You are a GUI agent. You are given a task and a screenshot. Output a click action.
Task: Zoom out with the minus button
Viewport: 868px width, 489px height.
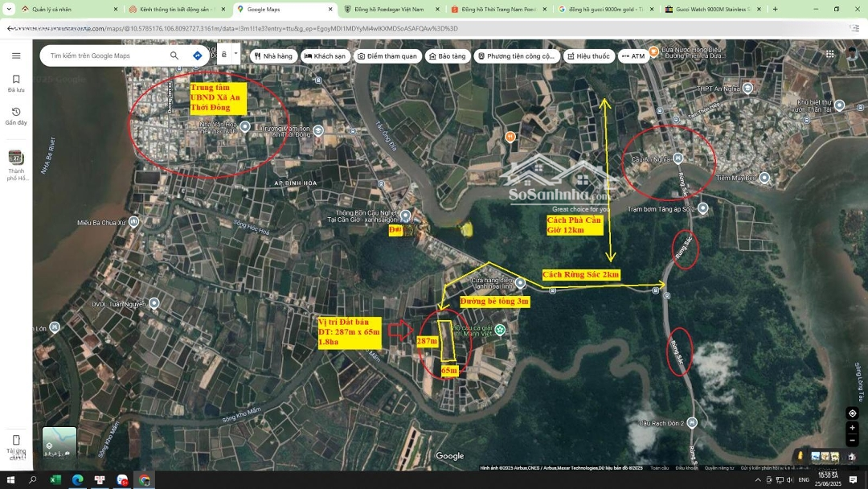tap(852, 441)
